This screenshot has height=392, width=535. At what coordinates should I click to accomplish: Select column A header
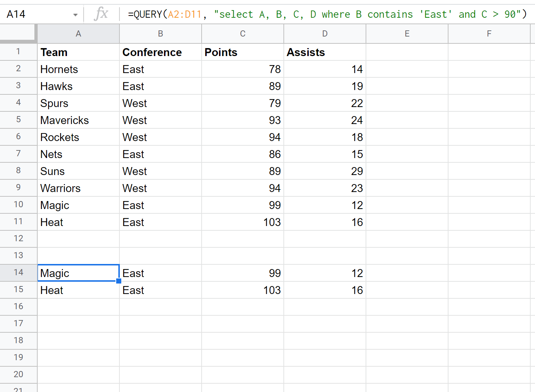pyautogui.click(x=78, y=34)
